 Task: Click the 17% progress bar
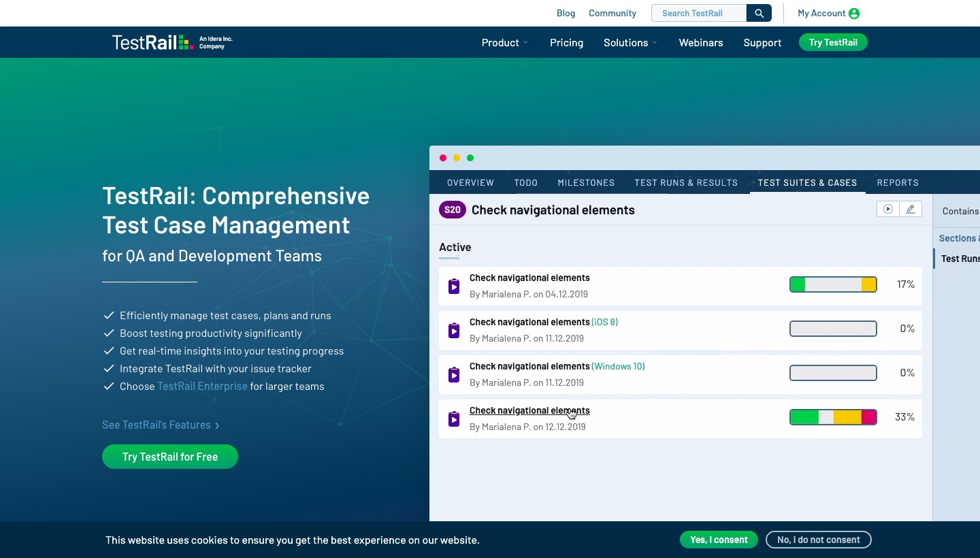coord(833,284)
